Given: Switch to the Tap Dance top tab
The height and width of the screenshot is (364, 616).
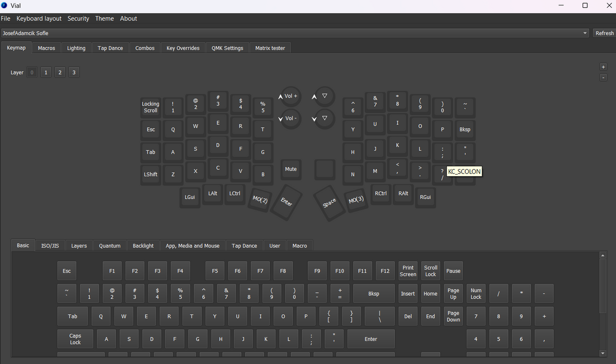Looking at the screenshot, I should (110, 48).
